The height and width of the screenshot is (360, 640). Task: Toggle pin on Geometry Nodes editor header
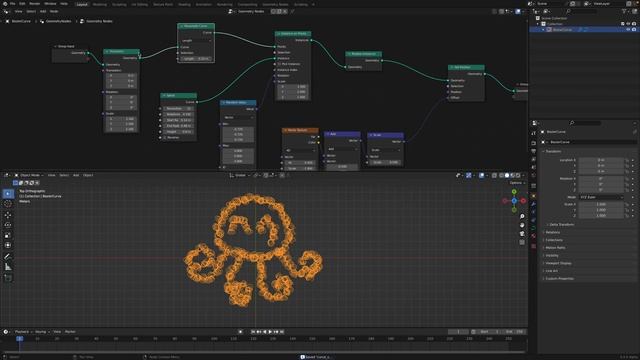point(292,11)
